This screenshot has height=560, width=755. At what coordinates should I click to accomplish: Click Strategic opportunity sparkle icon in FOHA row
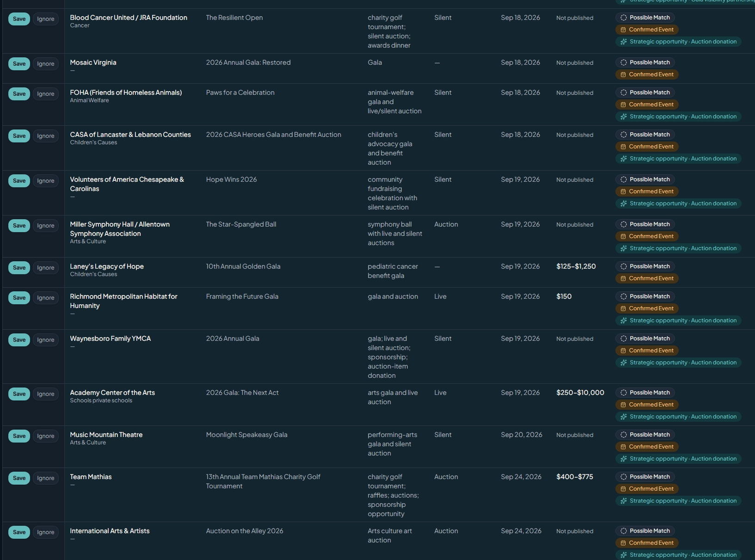pos(624,117)
